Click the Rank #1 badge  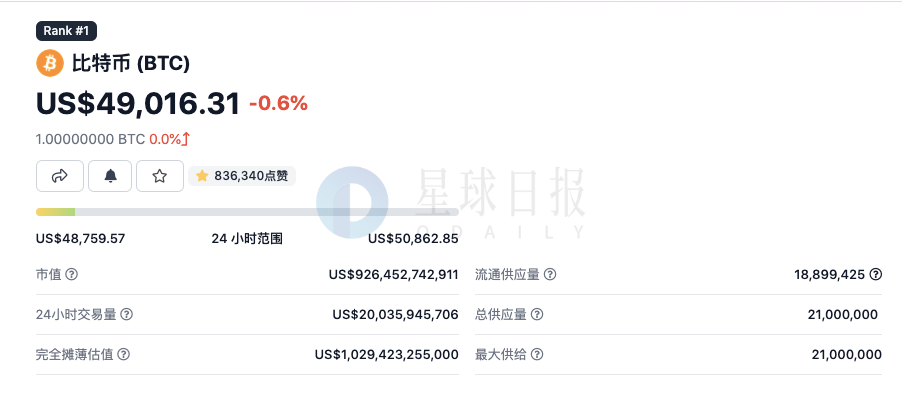click(66, 30)
